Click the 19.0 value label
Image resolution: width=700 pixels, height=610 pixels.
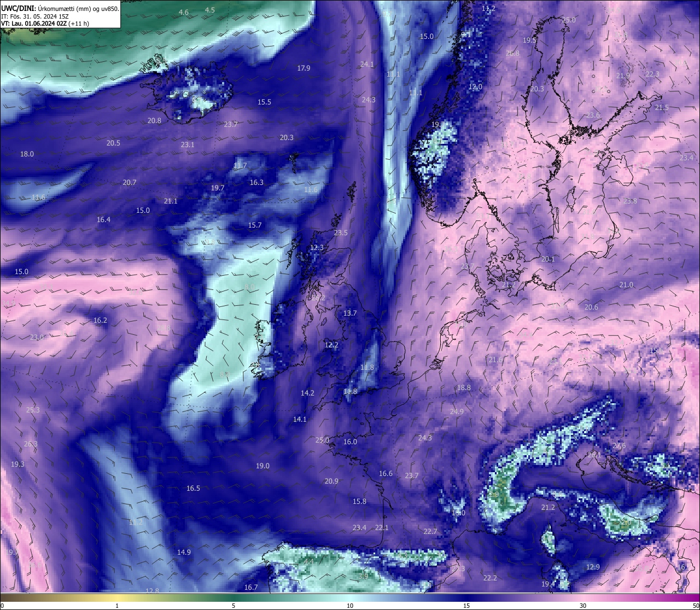coord(262,466)
